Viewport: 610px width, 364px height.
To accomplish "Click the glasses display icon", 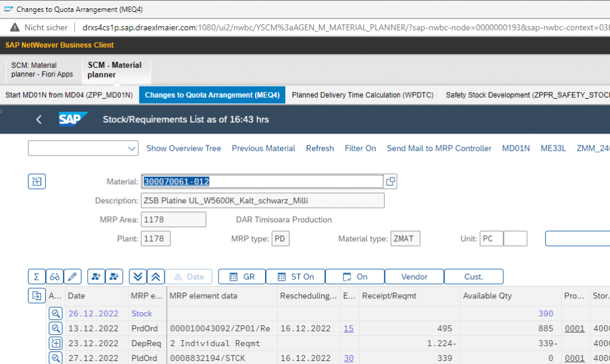I will click(x=55, y=276).
